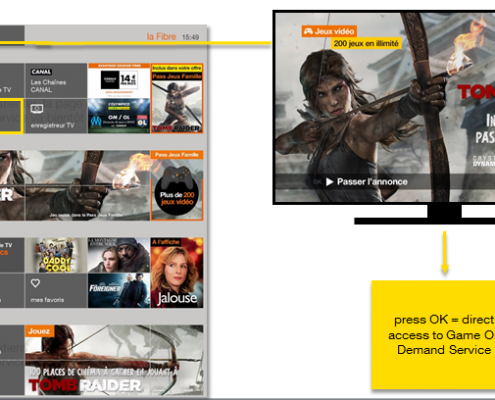Click the Passer l'annonce play icon
This screenshot has height=400, width=495.
coord(330,182)
